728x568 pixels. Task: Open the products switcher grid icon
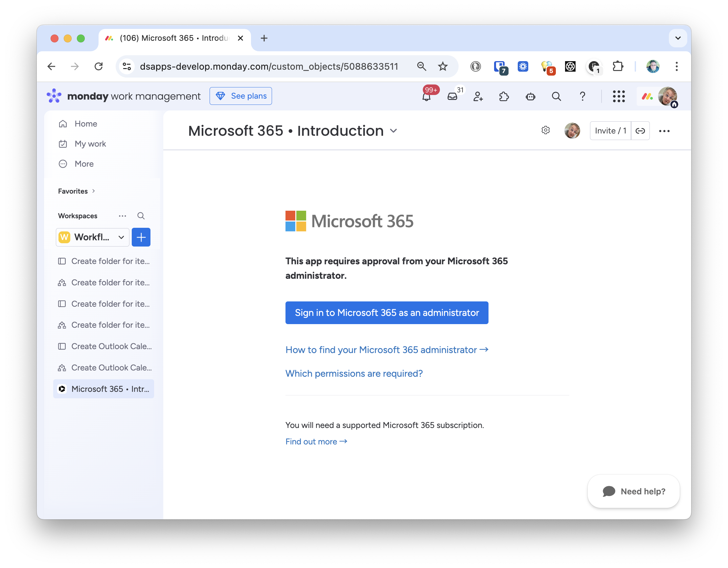(618, 97)
